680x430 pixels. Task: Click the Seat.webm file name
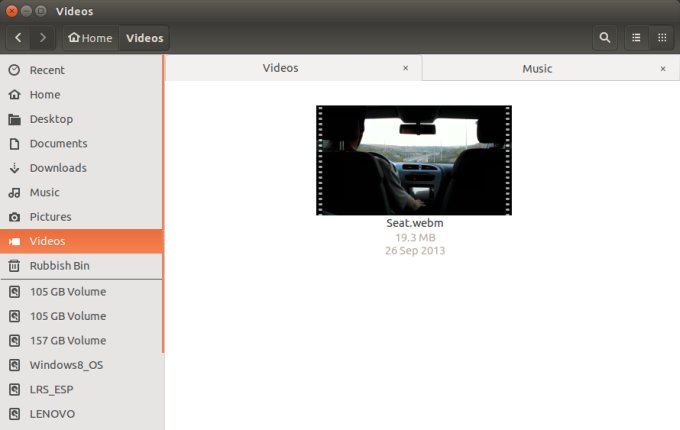(415, 223)
